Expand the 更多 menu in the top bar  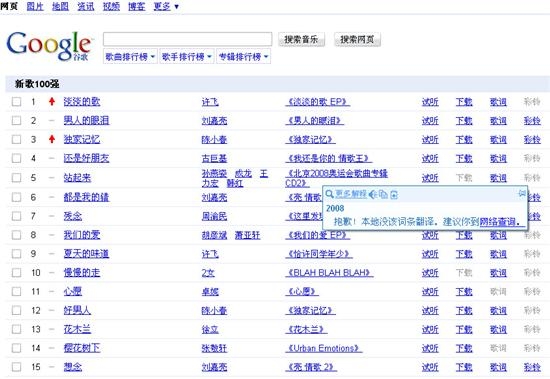166,6
